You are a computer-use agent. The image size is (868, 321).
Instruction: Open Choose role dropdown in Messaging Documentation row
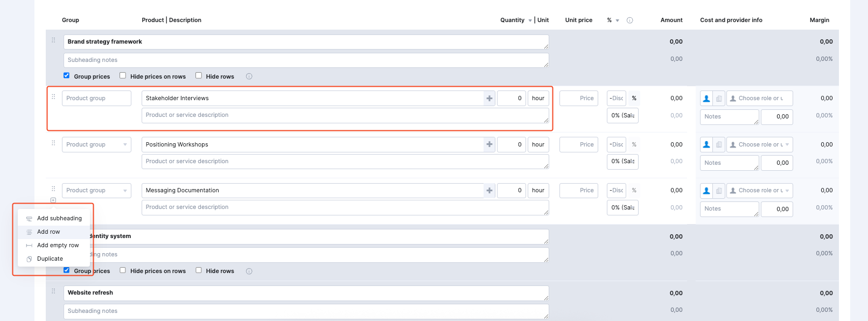pyautogui.click(x=760, y=191)
